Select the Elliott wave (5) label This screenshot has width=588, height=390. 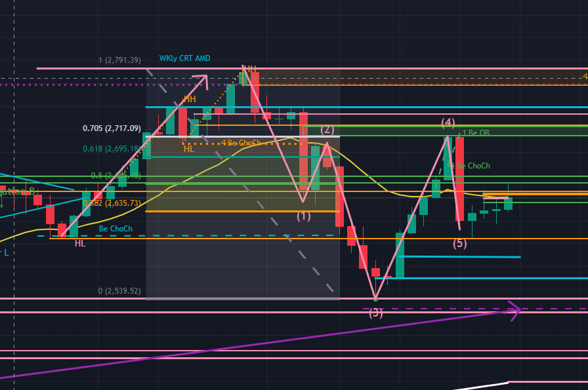pyautogui.click(x=459, y=243)
